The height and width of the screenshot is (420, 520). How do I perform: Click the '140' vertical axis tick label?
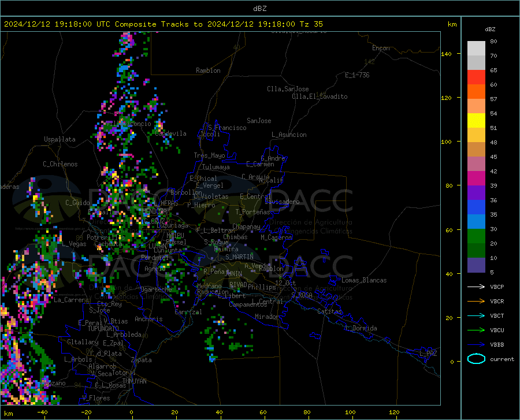click(x=446, y=54)
